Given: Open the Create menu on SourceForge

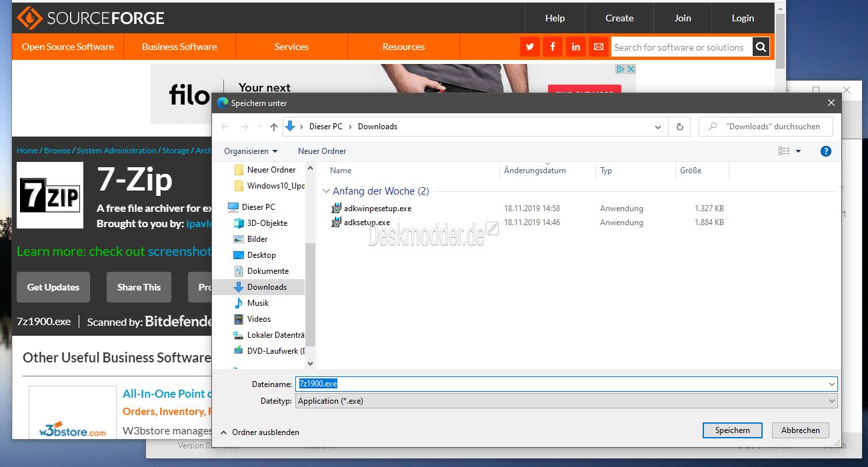Looking at the screenshot, I should click(x=619, y=18).
